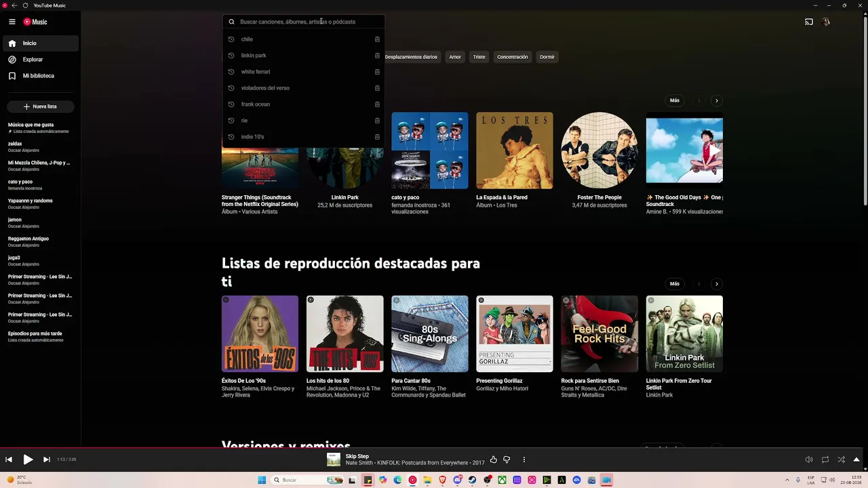
Task: Select the Desplazamientos diarios mood chip
Action: (411, 57)
